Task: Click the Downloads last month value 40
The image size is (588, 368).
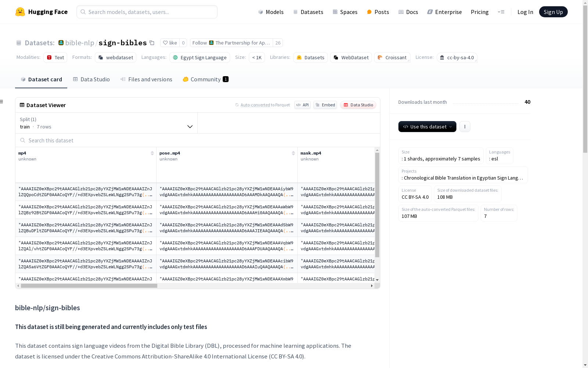Action: coord(527,102)
